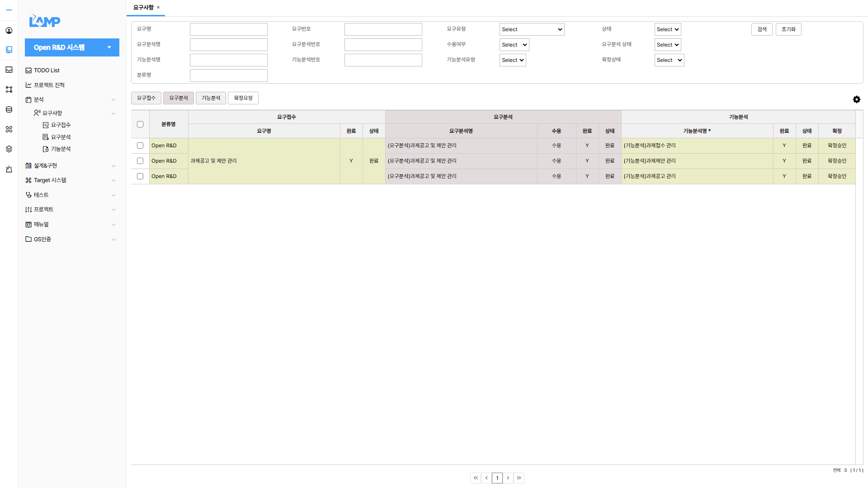Go to the last page
The image size is (868, 488).
coord(519,478)
